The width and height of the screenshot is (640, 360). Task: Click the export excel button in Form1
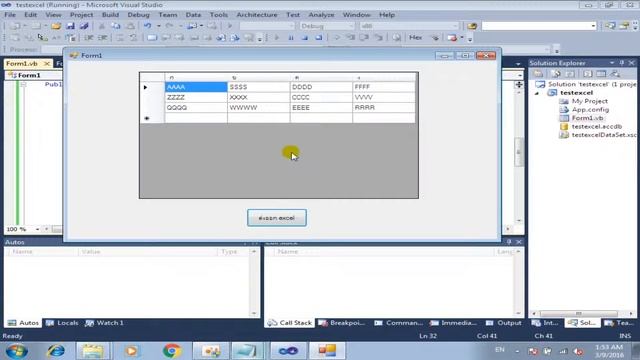(x=277, y=218)
